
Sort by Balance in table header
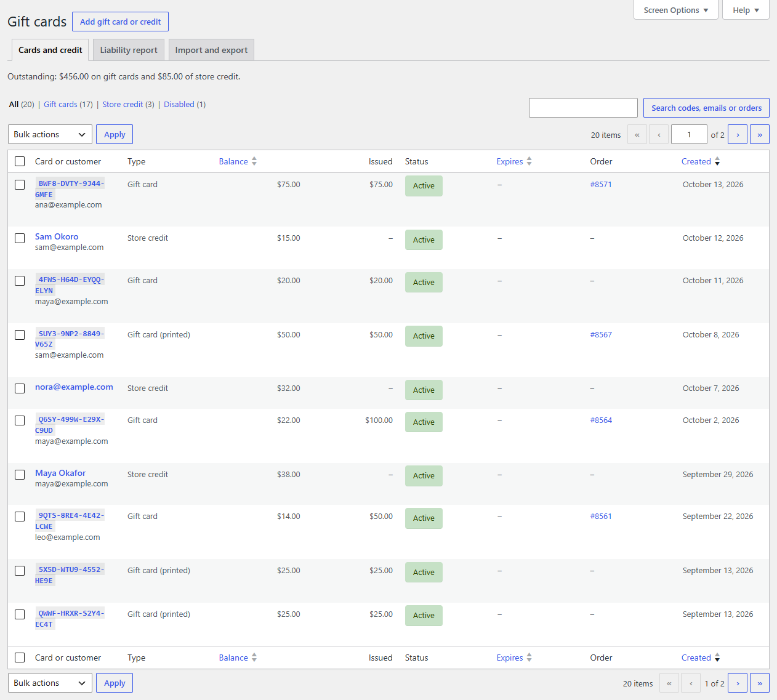pos(238,161)
